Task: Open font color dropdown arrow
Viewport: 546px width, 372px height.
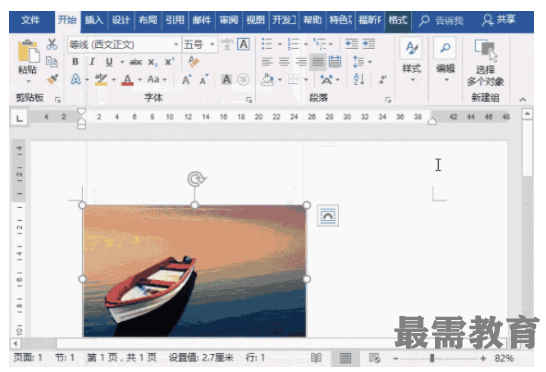Action: pyautogui.click(x=140, y=80)
